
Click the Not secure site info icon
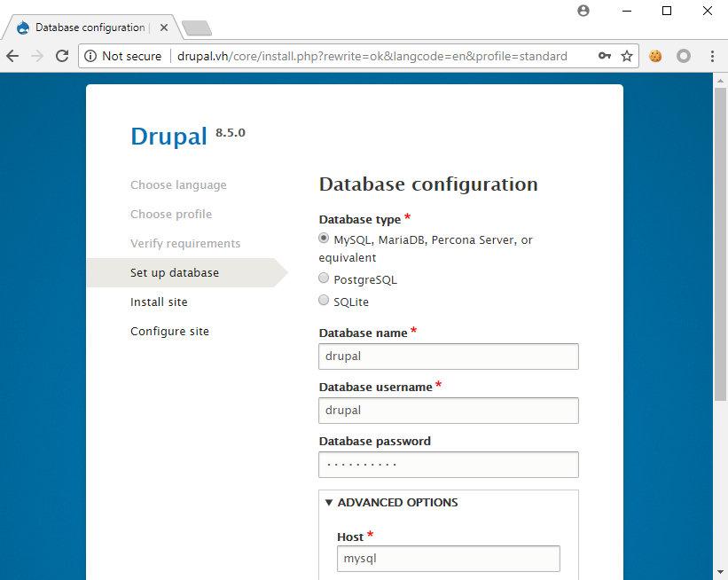pyautogui.click(x=91, y=56)
